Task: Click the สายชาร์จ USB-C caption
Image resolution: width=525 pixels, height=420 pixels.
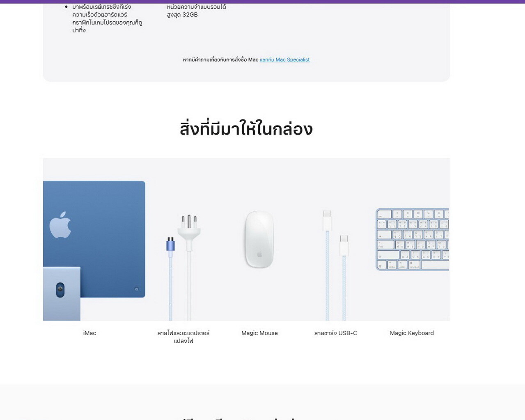Action: coord(336,333)
